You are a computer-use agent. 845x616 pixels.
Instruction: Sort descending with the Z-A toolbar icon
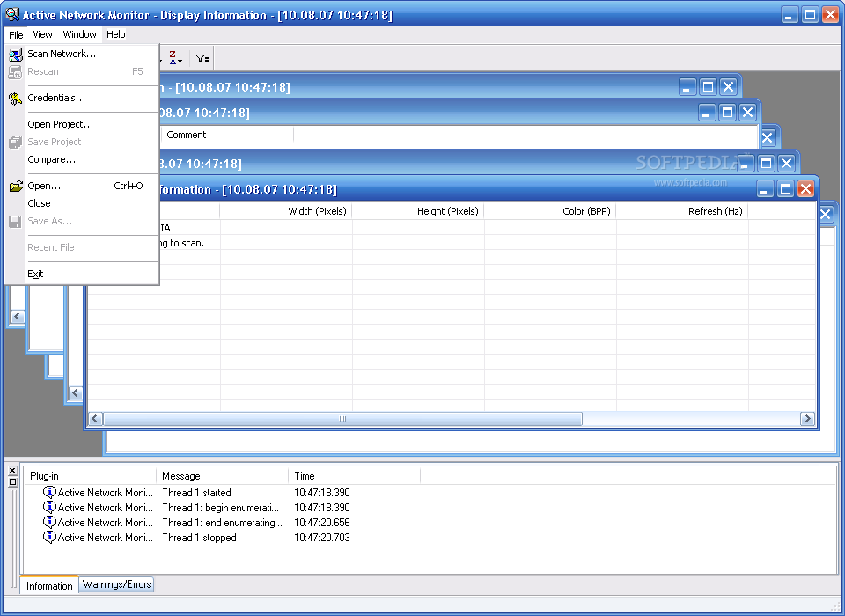coord(176,58)
